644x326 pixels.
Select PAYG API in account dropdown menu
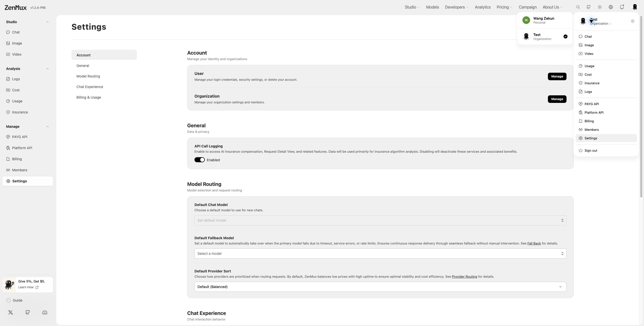606,104
